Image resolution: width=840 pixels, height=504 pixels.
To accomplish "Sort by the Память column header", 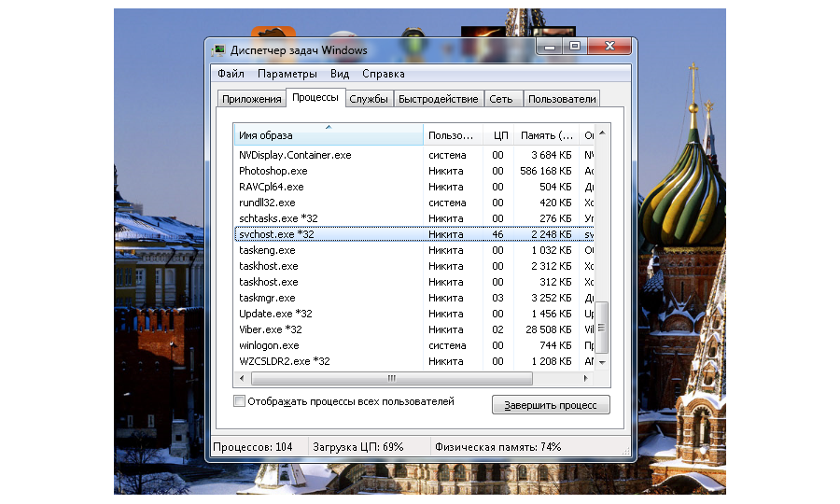I will [546, 135].
